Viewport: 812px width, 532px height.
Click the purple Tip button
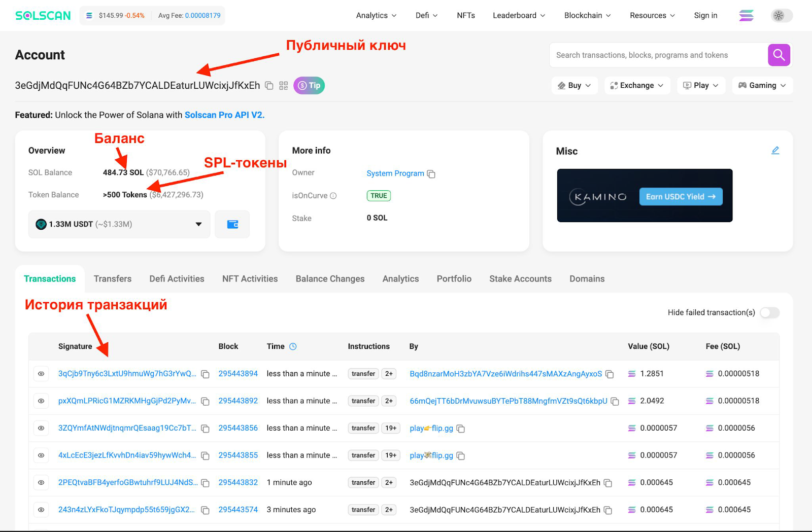tap(309, 86)
